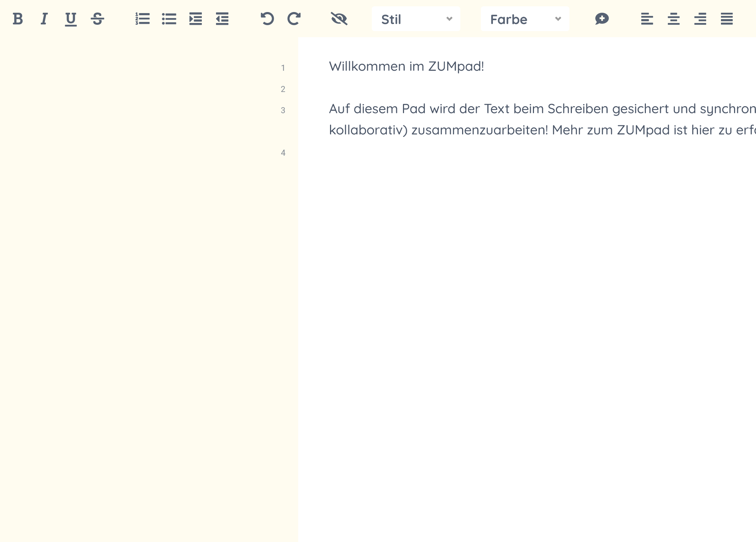Toggle bold formatting
The image size is (756, 542).
click(18, 19)
